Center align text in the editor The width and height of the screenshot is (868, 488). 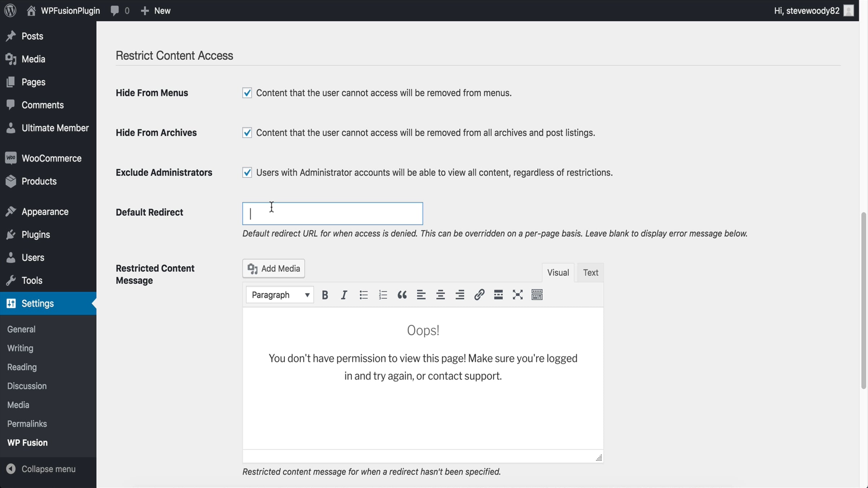[441, 295]
